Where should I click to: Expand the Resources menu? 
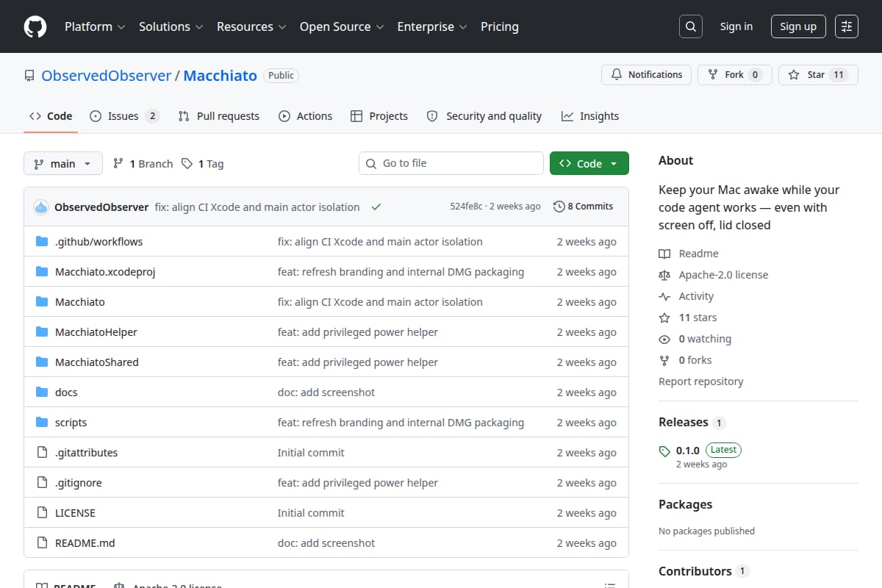[251, 26]
